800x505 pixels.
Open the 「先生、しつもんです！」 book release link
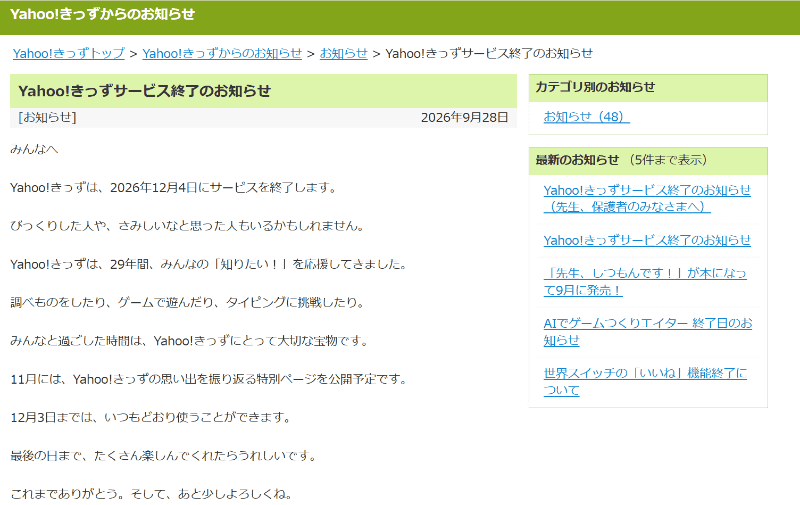tap(645, 282)
